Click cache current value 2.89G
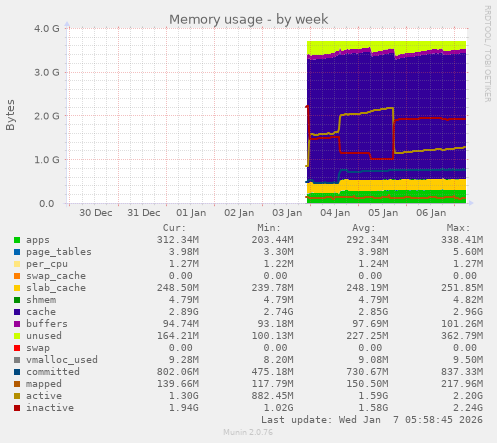Screen dimensions: 497x443 tap(184, 312)
